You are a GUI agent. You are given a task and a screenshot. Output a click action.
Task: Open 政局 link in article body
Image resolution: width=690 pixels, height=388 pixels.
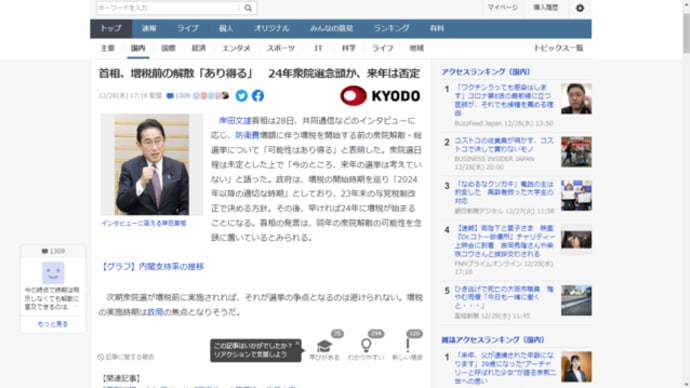pos(155,312)
